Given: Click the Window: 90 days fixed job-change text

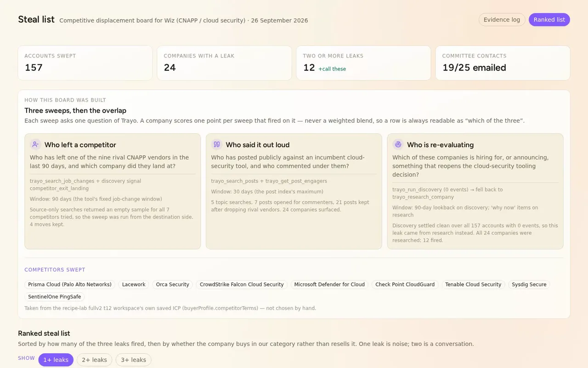Looking at the screenshot, I should coord(96,199).
